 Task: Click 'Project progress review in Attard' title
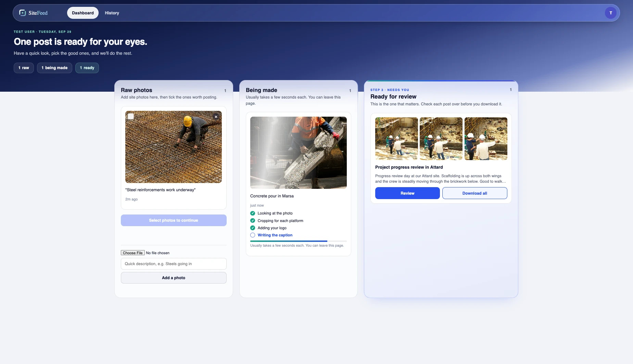[x=409, y=167]
